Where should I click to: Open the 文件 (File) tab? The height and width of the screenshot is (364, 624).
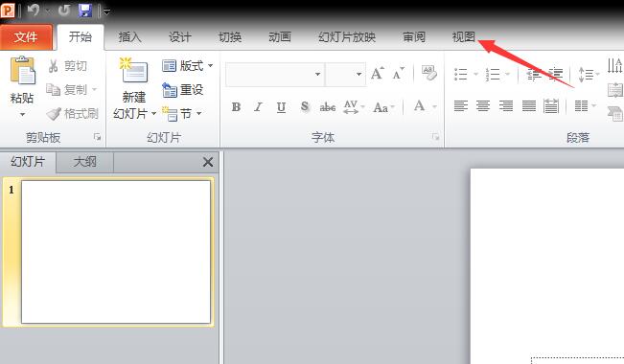click(26, 37)
